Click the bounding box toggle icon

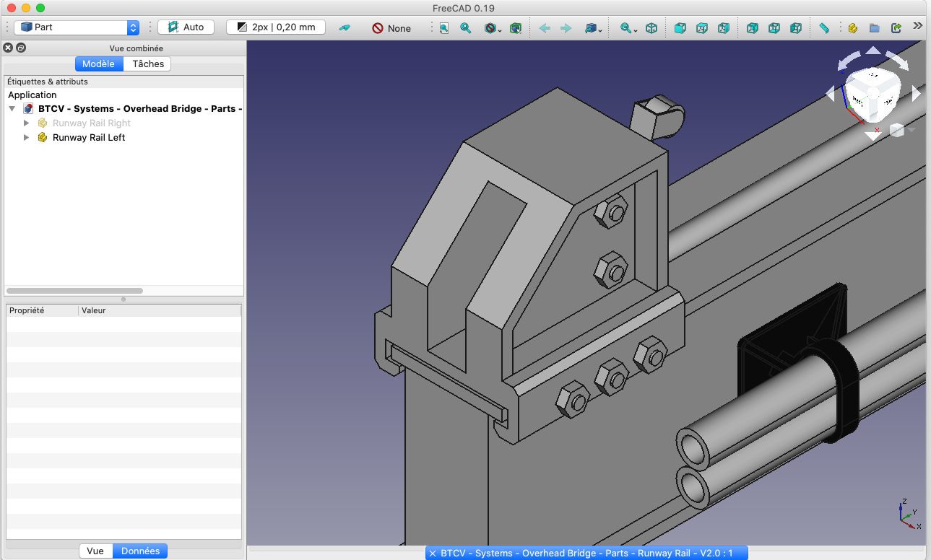click(515, 28)
